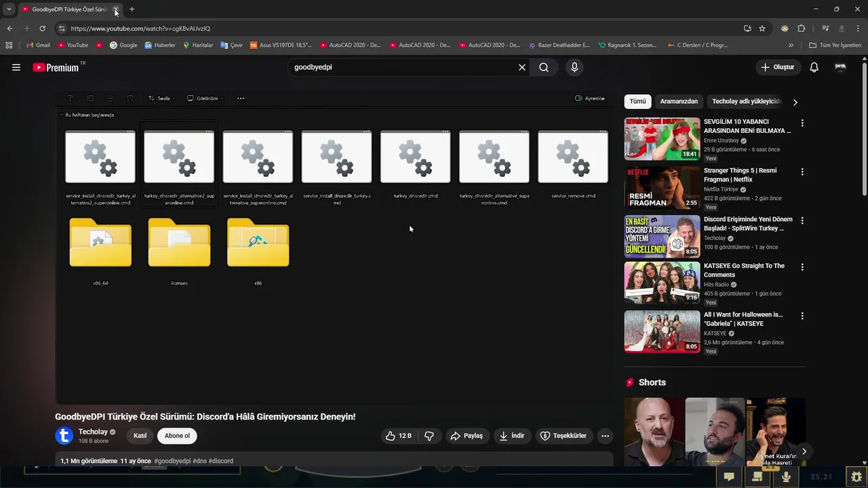
Task: Run the search with the magnifier button
Action: 544,67
